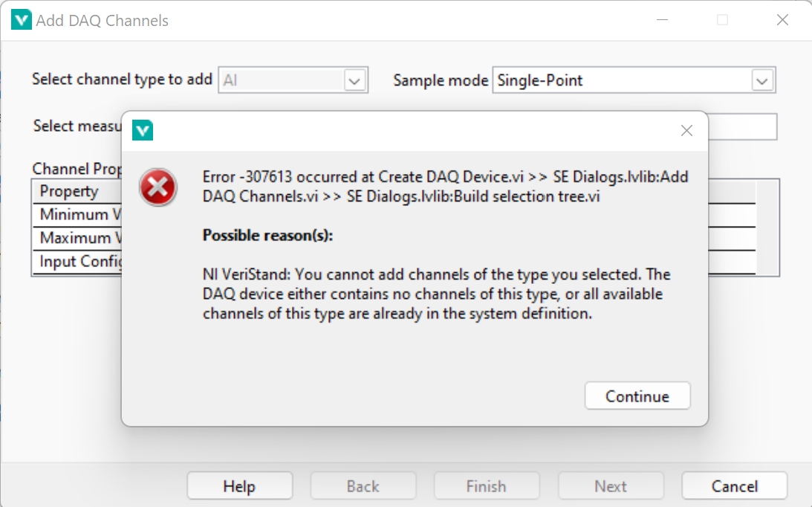Open the Help for Add DAQ Channels
Screen dimensions: 812x507
point(239,486)
